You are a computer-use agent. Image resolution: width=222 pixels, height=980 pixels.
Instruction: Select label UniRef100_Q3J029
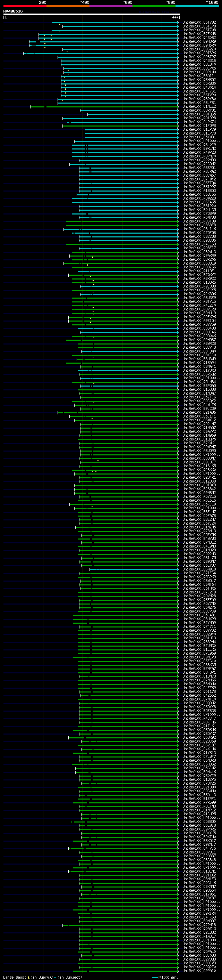tap(199, 145)
